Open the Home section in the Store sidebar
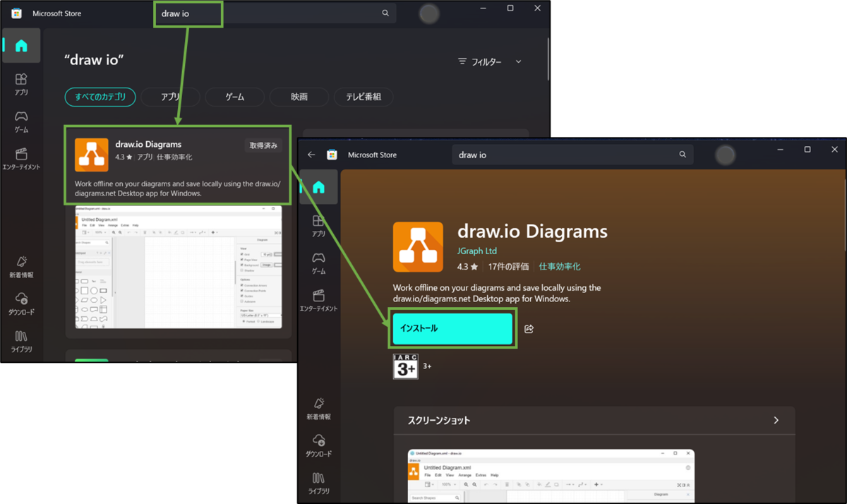Screen dimensions: 847x504 (21, 44)
